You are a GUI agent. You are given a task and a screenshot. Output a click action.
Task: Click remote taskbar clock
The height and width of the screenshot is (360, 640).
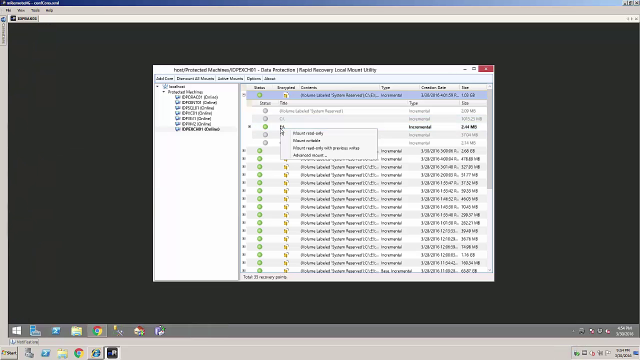[x=624, y=331]
